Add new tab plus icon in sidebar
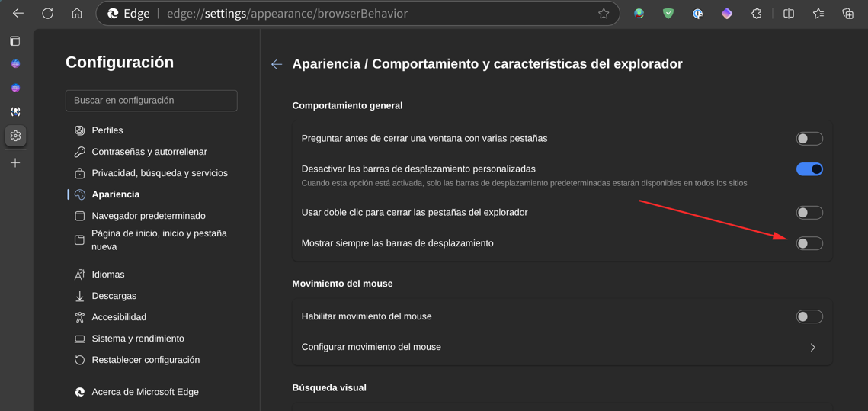868x411 pixels. (15, 163)
